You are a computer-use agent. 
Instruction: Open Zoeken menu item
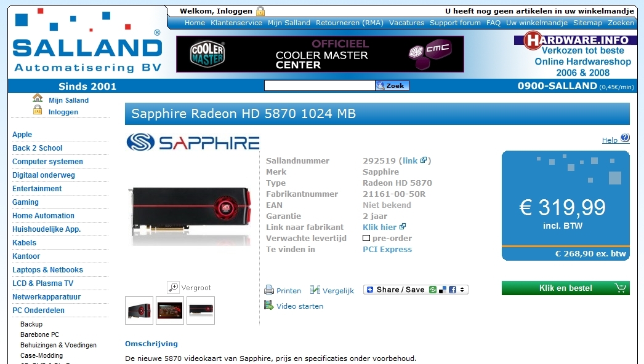[x=621, y=23]
